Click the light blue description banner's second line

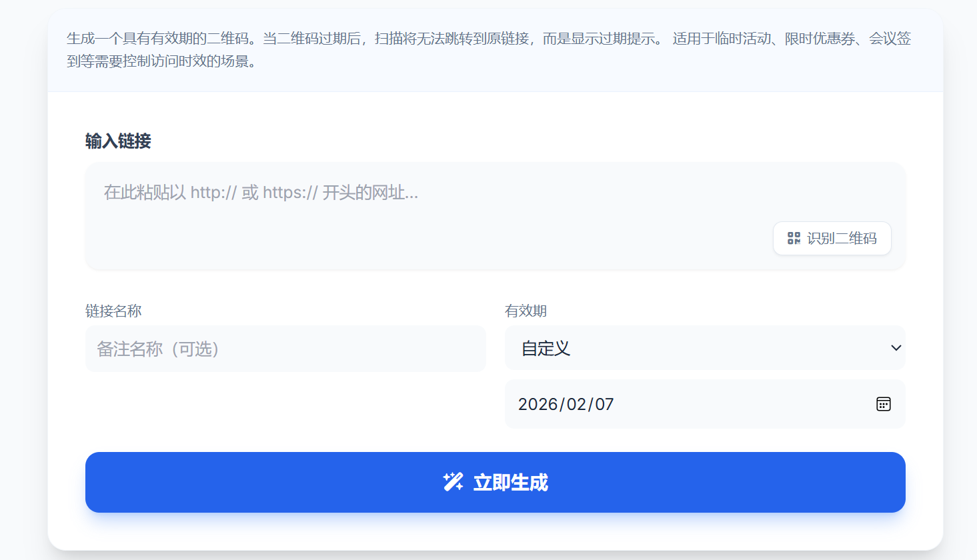pyautogui.click(x=161, y=61)
